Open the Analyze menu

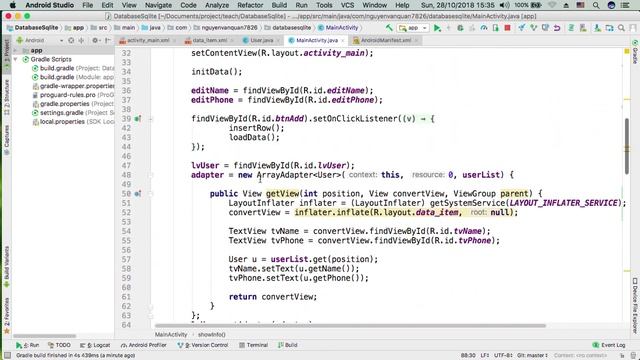[x=217, y=5]
